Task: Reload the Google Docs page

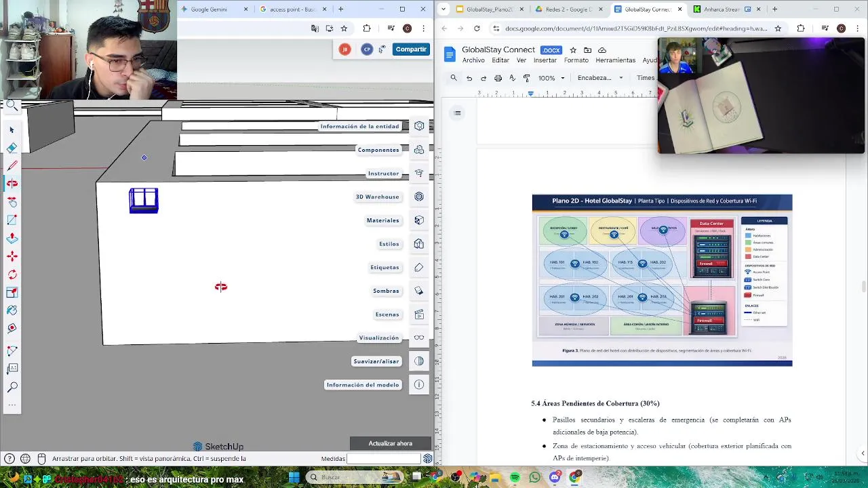Action: [x=477, y=28]
